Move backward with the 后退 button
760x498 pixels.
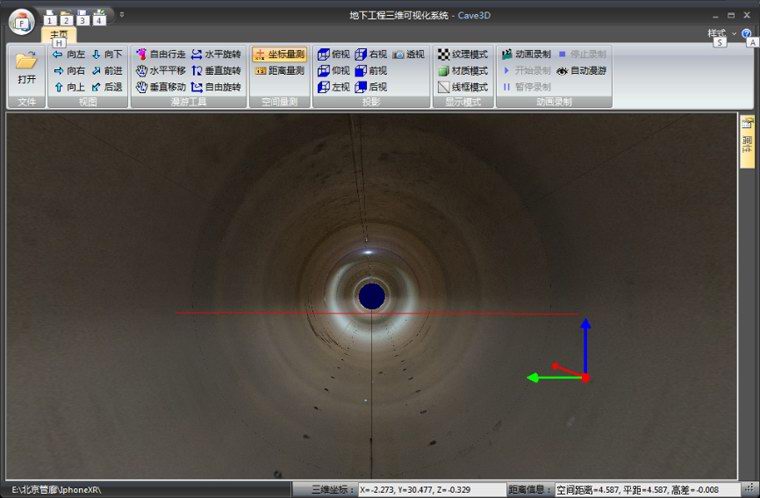tap(107, 87)
